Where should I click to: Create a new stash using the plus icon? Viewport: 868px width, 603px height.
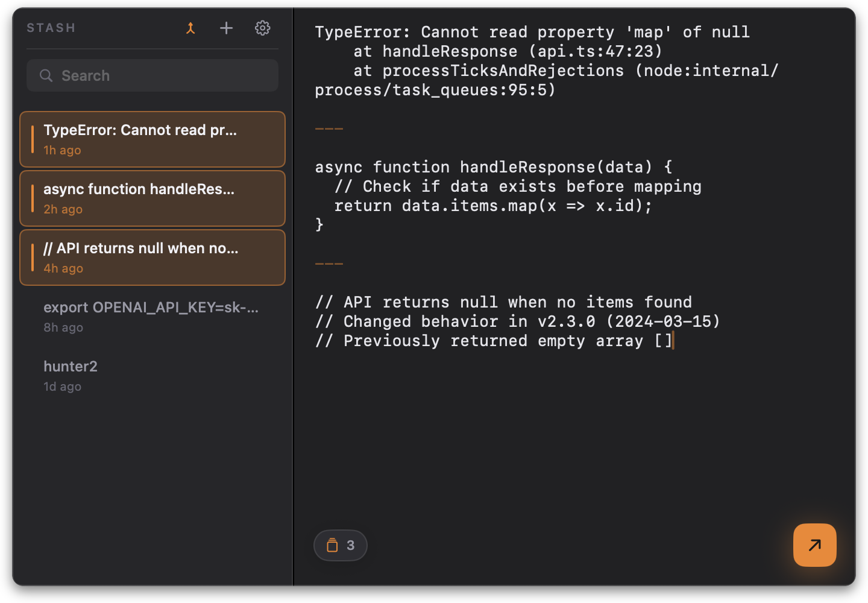click(226, 28)
